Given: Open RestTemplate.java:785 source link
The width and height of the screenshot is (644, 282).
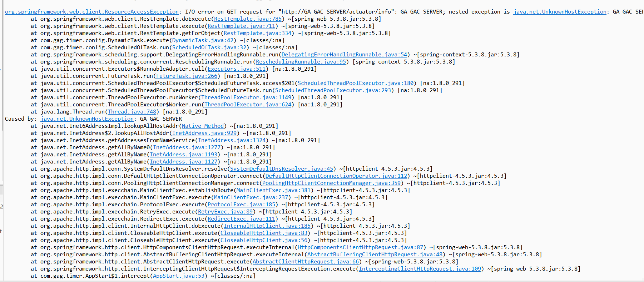Looking at the screenshot, I should pyautogui.click(x=248, y=19).
